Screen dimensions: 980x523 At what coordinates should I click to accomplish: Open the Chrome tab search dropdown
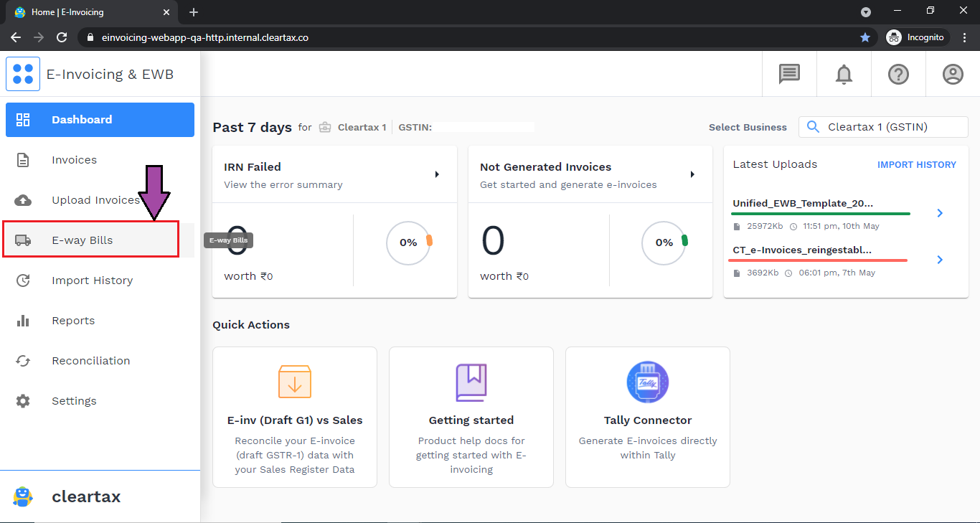[866, 12]
